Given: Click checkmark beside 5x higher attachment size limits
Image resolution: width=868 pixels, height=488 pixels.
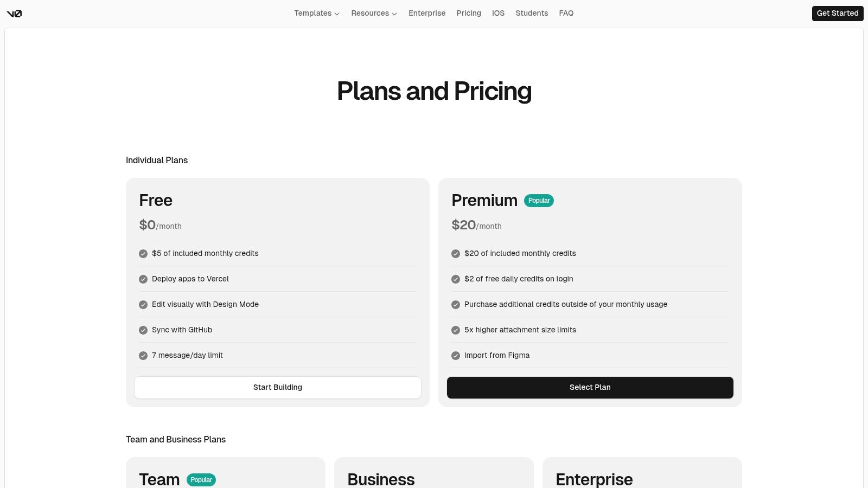Looking at the screenshot, I should coord(456,330).
